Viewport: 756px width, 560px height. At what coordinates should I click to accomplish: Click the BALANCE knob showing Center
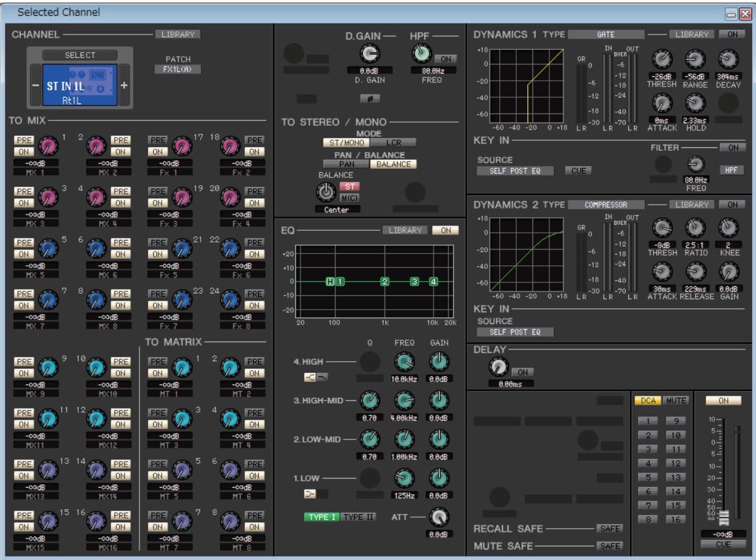[326, 192]
